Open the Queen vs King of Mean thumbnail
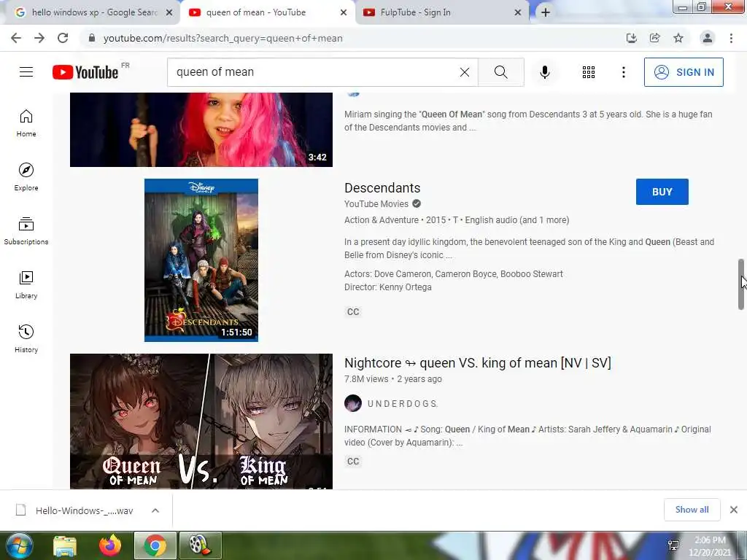 [x=201, y=421]
